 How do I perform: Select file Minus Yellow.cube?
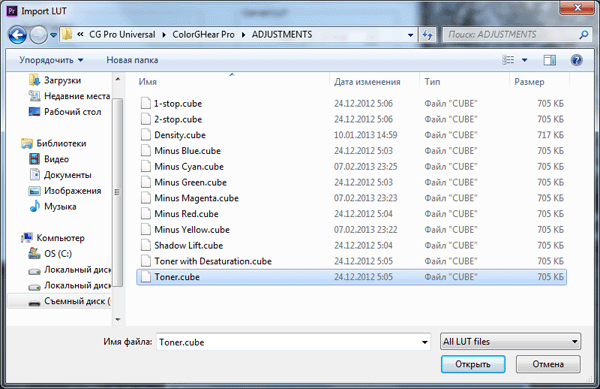coord(352,229)
